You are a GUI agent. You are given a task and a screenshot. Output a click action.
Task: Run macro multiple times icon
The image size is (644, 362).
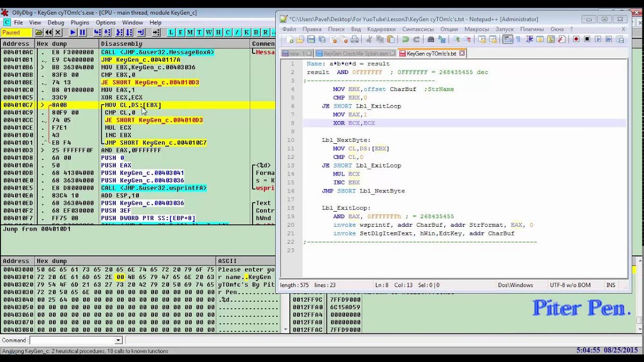coord(608,39)
